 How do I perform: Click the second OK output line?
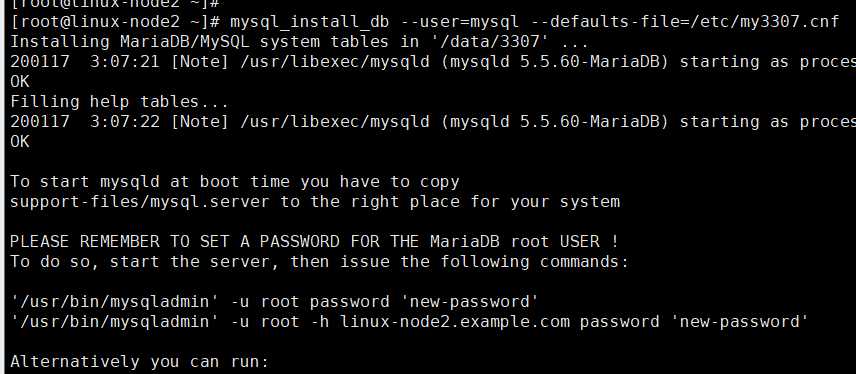(20, 141)
